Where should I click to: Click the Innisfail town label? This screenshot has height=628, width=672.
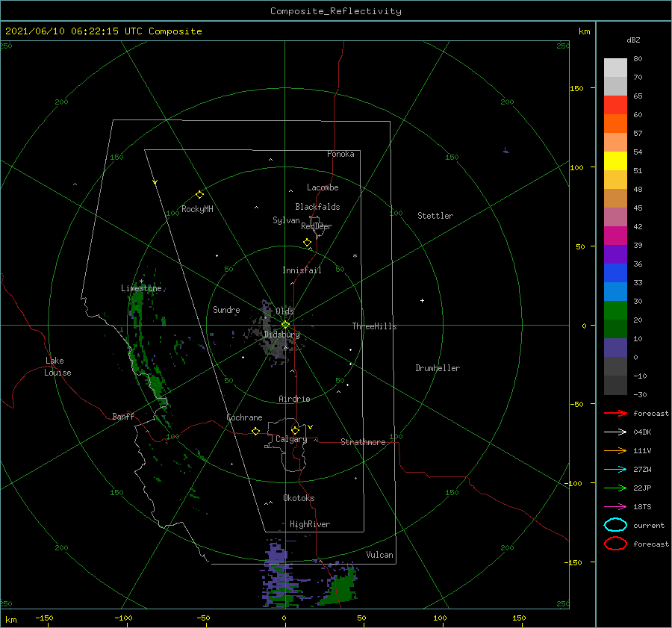click(302, 270)
